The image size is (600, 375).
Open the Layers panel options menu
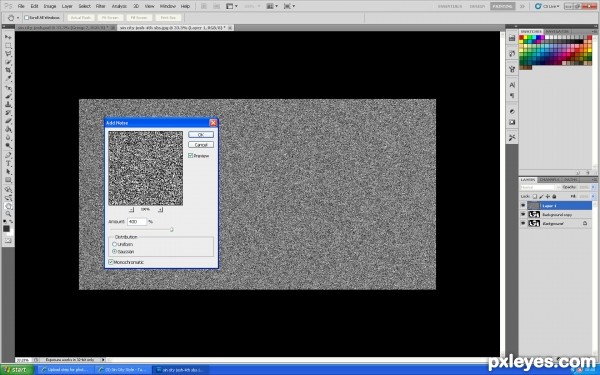coord(594,179)
